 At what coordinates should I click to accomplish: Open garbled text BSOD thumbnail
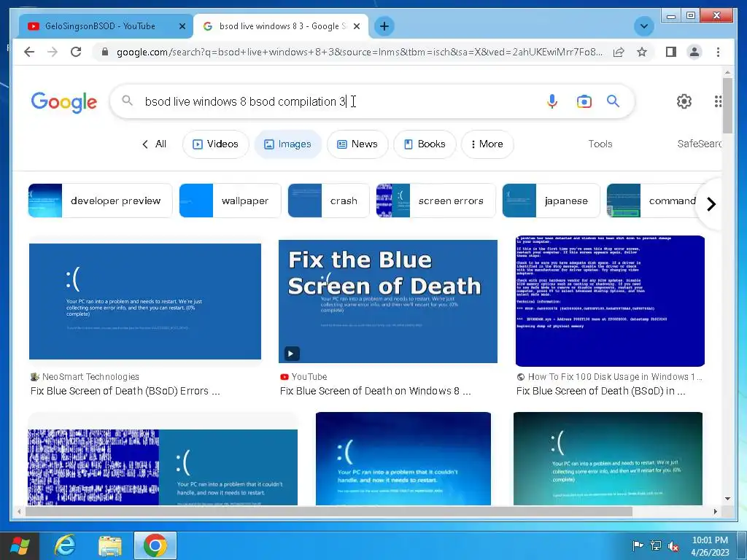[163, 467]
